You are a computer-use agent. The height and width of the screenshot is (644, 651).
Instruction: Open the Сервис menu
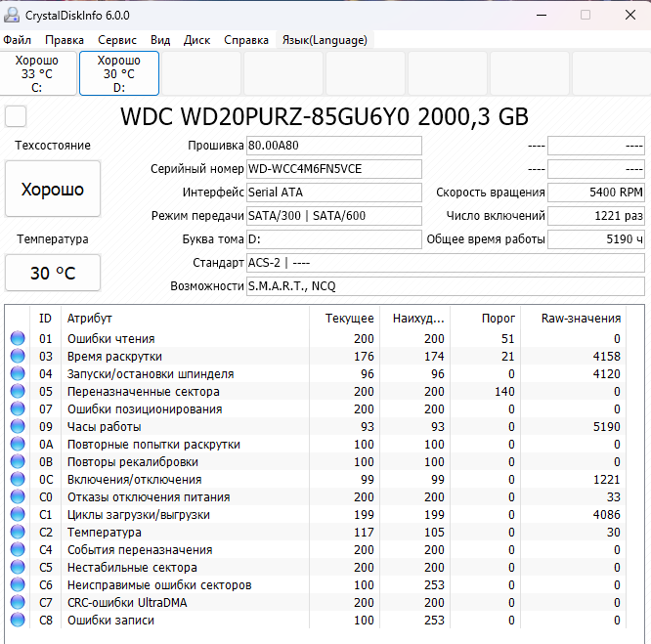(117, 40)
